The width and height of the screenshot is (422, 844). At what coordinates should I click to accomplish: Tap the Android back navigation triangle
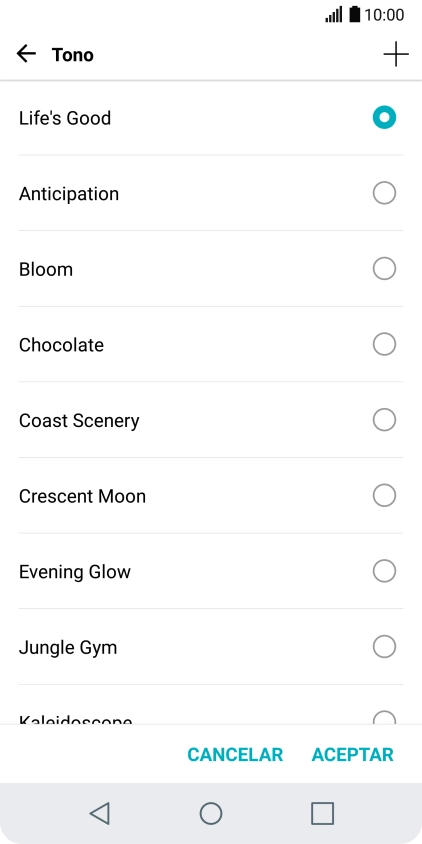pos(100,813)
